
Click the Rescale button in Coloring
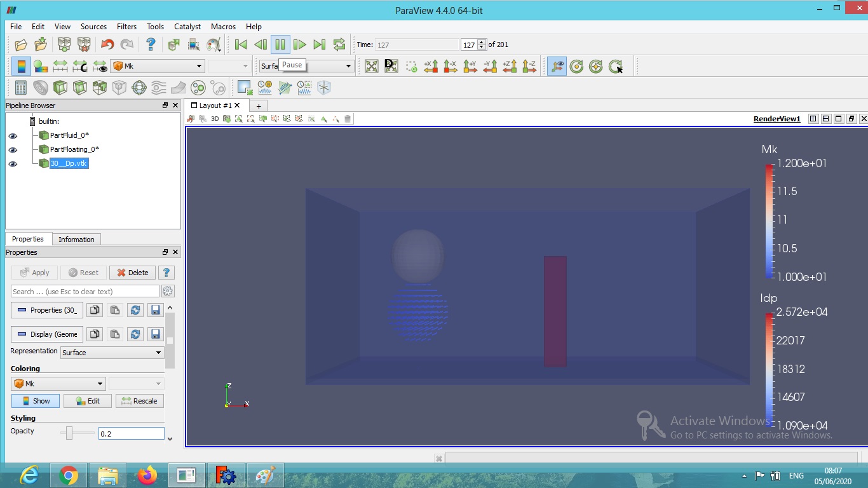tap(139, 400)
